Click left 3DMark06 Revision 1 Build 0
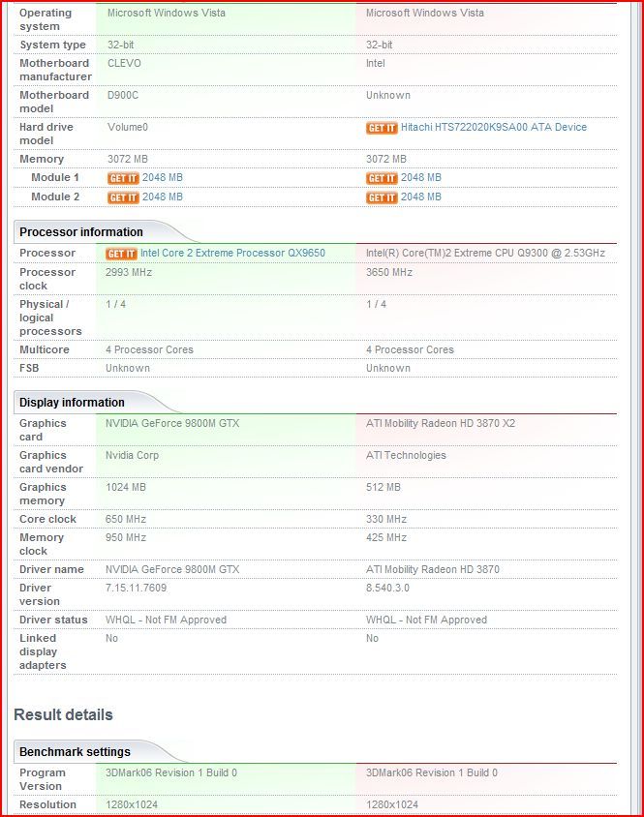 (x=171, y=772)
